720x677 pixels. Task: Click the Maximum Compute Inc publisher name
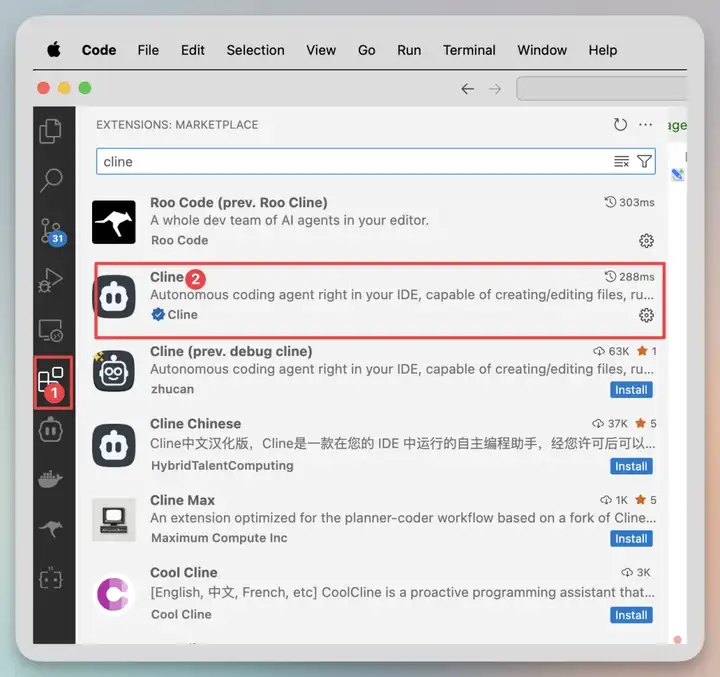coord(219,538)
